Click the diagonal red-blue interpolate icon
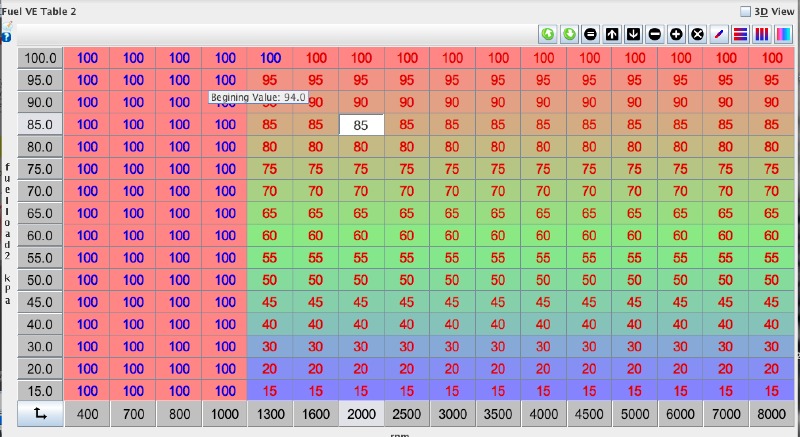 point(719,34)
